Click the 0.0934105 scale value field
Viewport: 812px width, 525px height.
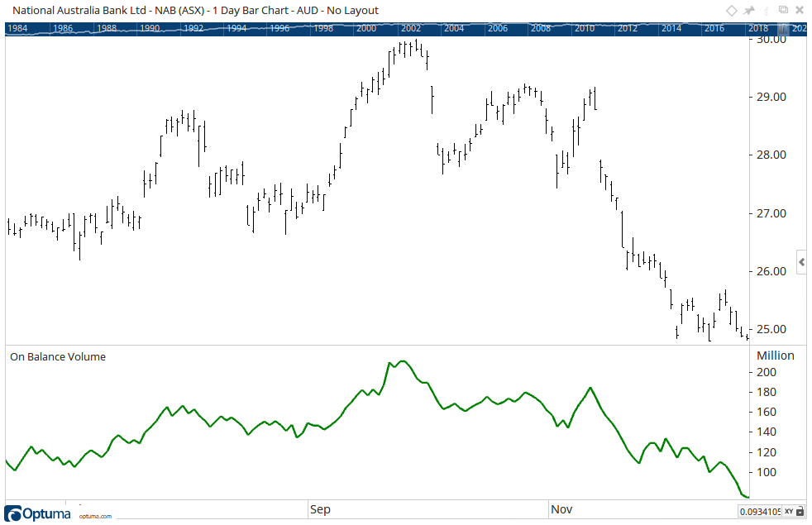coord(760,512)
